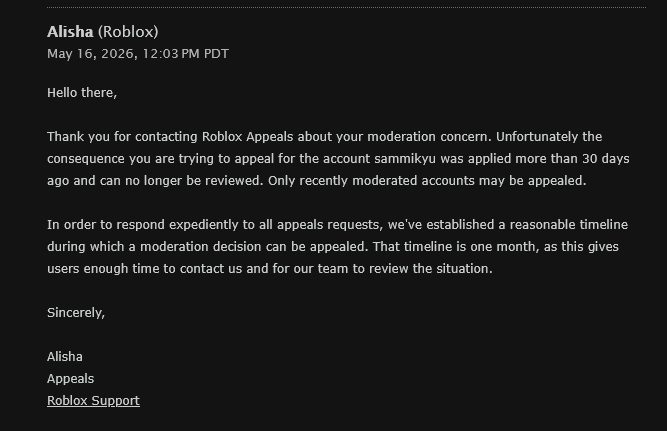This screenshot has width=667, height=431.
Task: Click the 'Sincerely,' closing line
Action: [76, 313]
